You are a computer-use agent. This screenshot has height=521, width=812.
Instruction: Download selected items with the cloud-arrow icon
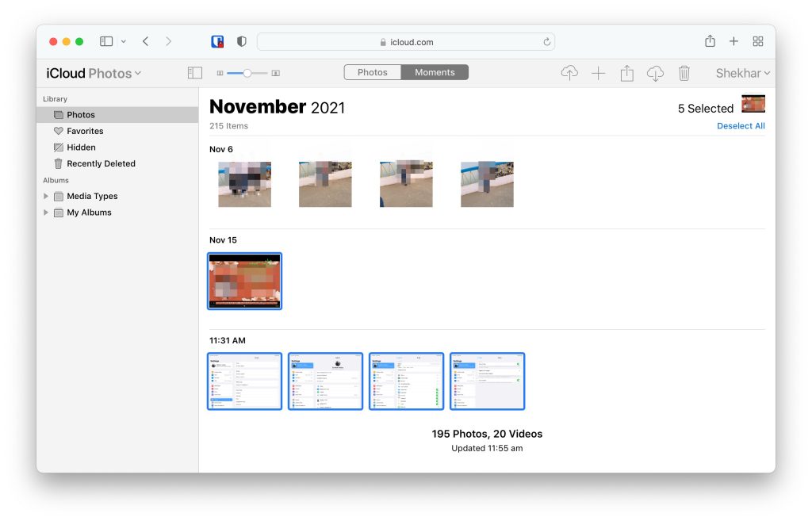coord(655,73)
